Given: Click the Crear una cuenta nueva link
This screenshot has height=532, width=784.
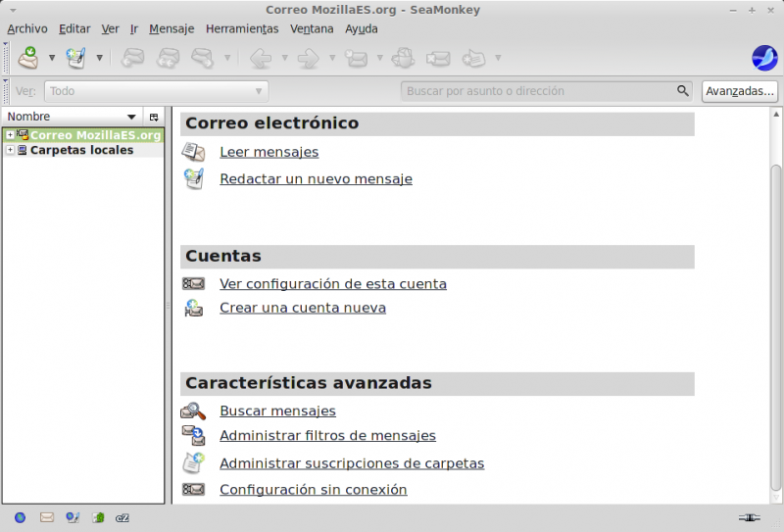Looking at the screenshot, I should pos(303,308).
